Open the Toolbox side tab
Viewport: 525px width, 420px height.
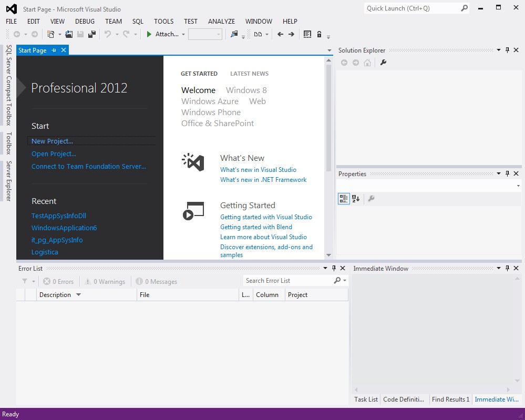(x=9, y=143)
